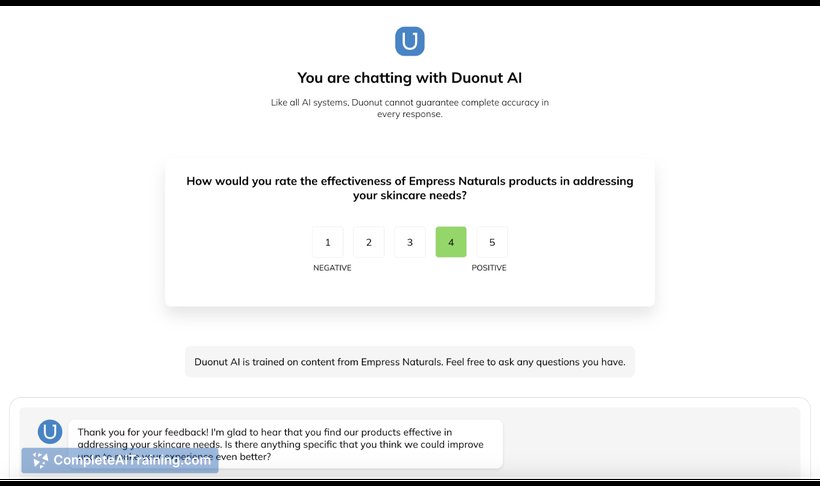Viewport: 820px width, 486px height.
Task: Click the Duonut avatar beside chat message
Action: [50, 432]
